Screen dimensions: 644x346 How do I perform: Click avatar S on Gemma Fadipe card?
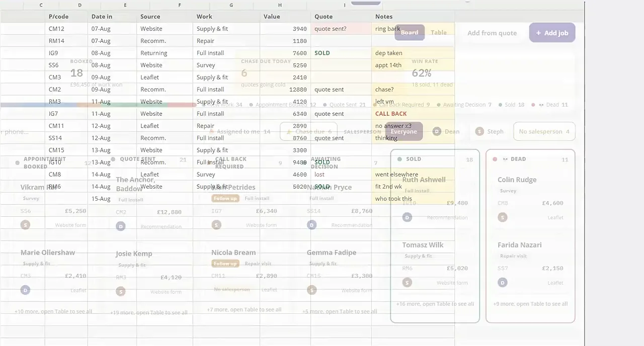click(x=311, y=290)
